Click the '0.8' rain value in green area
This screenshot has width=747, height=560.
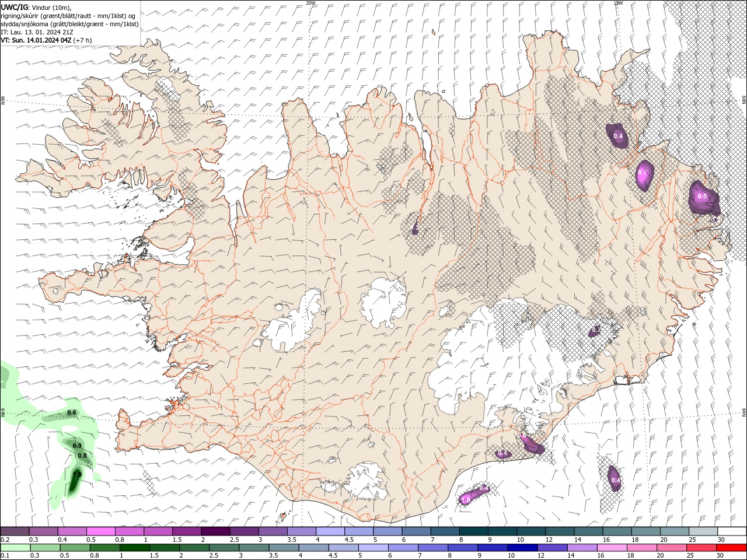tap(82, 456)
